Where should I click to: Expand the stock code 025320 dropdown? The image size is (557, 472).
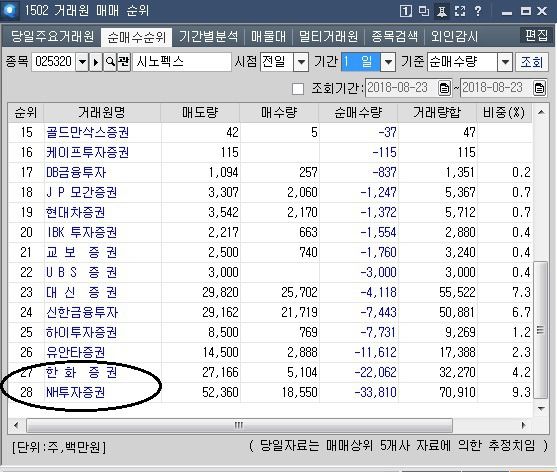coord(82,62)
